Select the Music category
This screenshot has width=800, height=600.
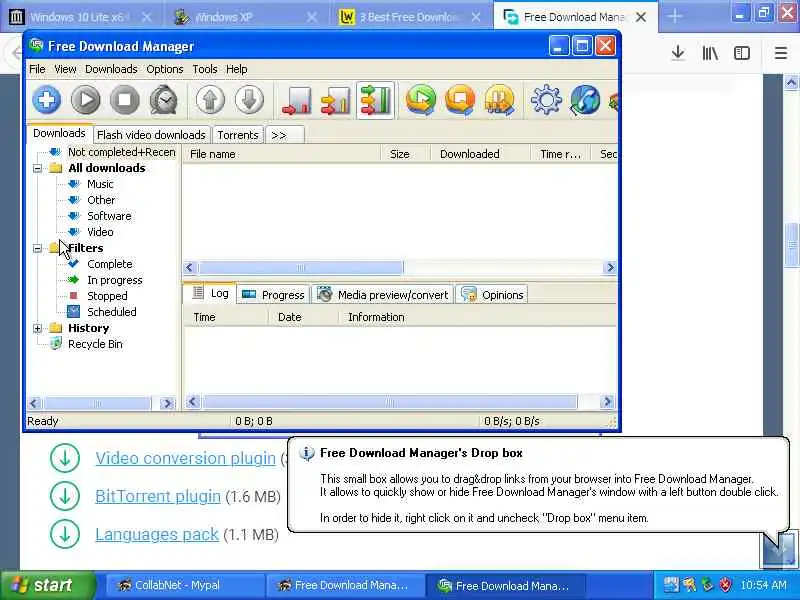[x=100, y=184]
